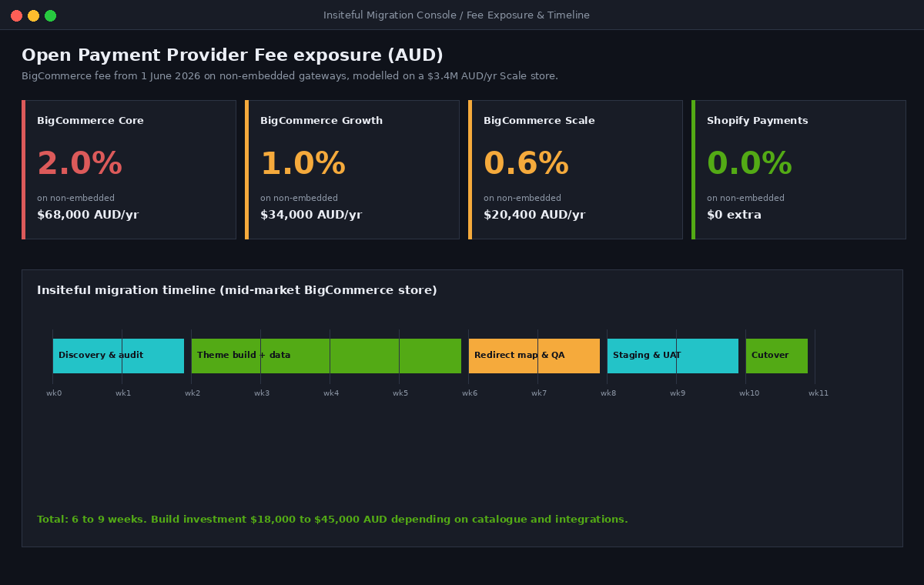Select the Staging & UAT timeline bar
Viewport: 924px width, 585px height.
[x=673, y=356]
